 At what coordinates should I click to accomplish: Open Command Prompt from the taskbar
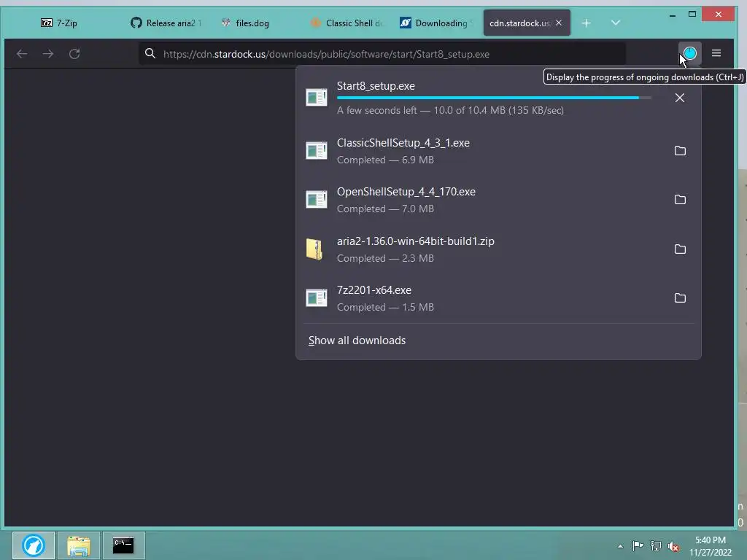[123, 545]
